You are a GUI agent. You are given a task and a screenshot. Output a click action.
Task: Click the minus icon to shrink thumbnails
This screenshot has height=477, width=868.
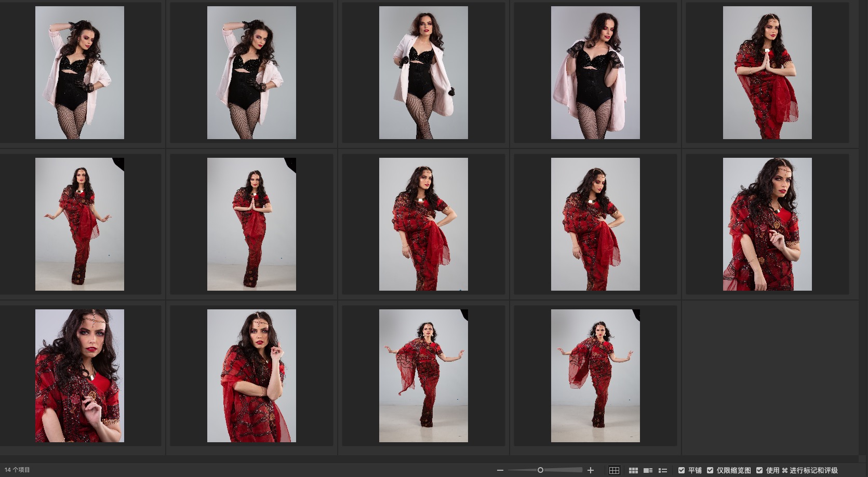coord(500,470)
